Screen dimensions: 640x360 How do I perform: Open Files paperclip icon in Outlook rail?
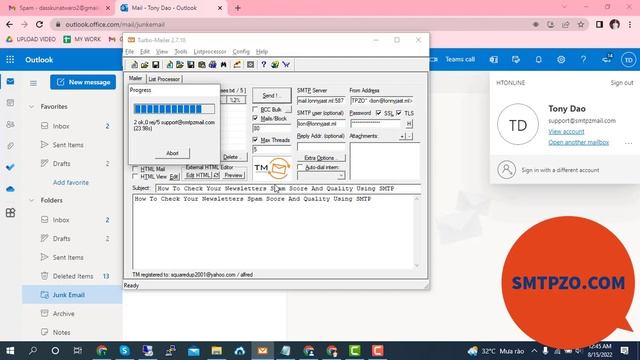coord(10,146)
